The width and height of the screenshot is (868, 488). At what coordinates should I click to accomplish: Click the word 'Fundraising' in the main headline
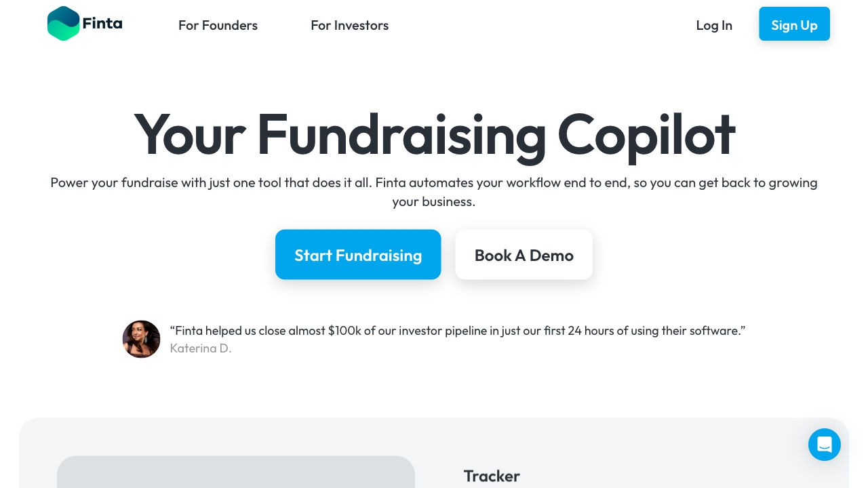click(401, 135)
